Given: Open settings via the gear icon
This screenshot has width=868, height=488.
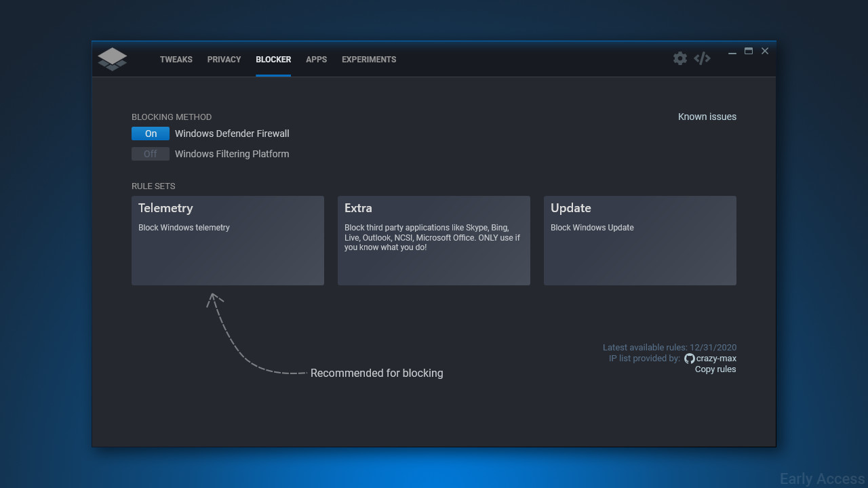Looking at the screenshot, I should 680,58.
